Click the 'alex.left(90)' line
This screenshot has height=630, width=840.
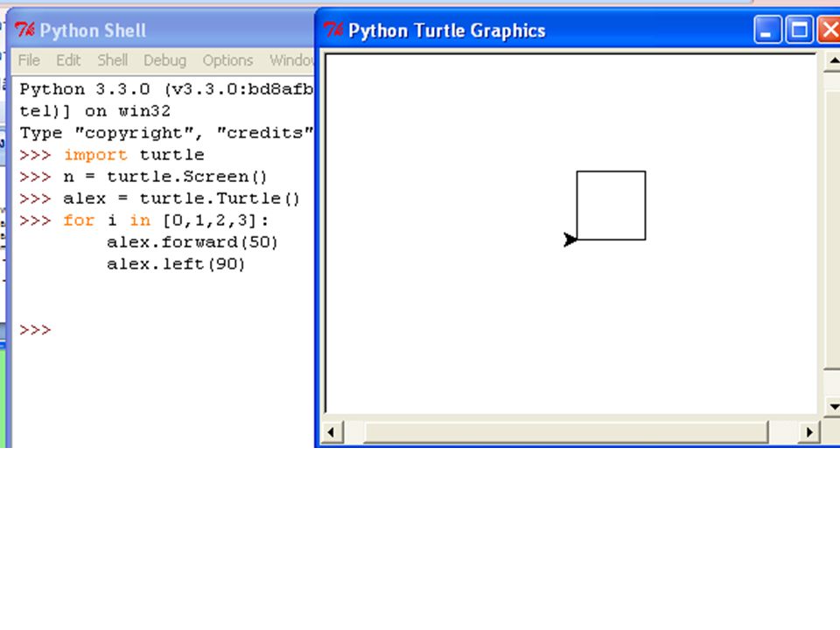(x=176, y=264)
